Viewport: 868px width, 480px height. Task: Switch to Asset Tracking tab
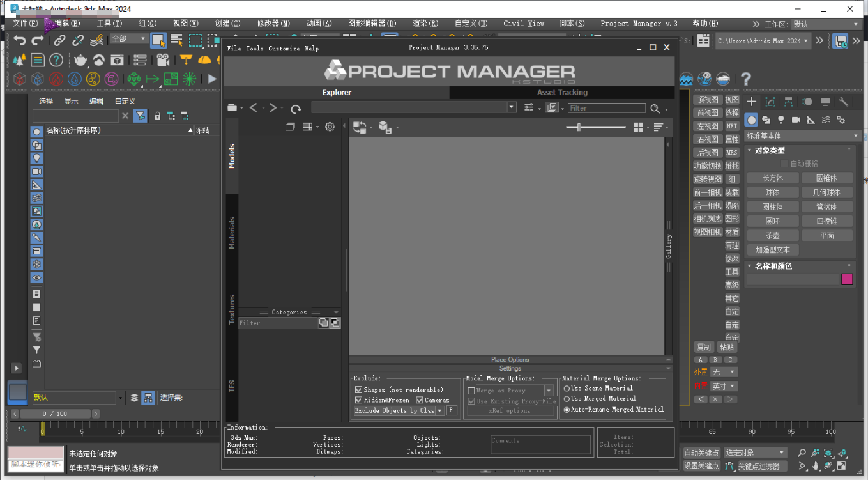coord(562,93)
